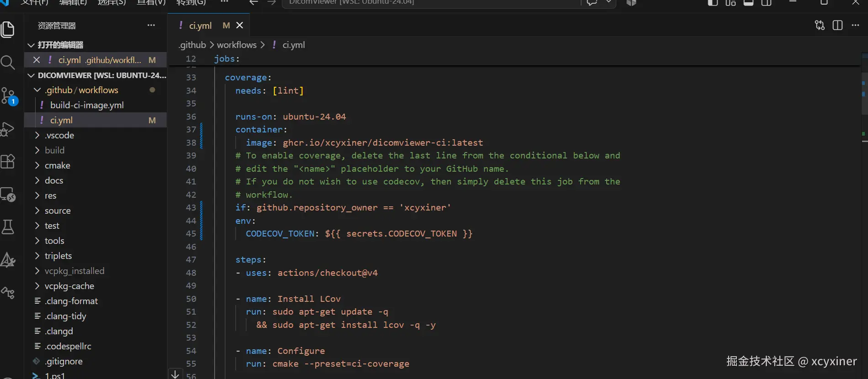Split the editor to the right

tap(837, 26)
